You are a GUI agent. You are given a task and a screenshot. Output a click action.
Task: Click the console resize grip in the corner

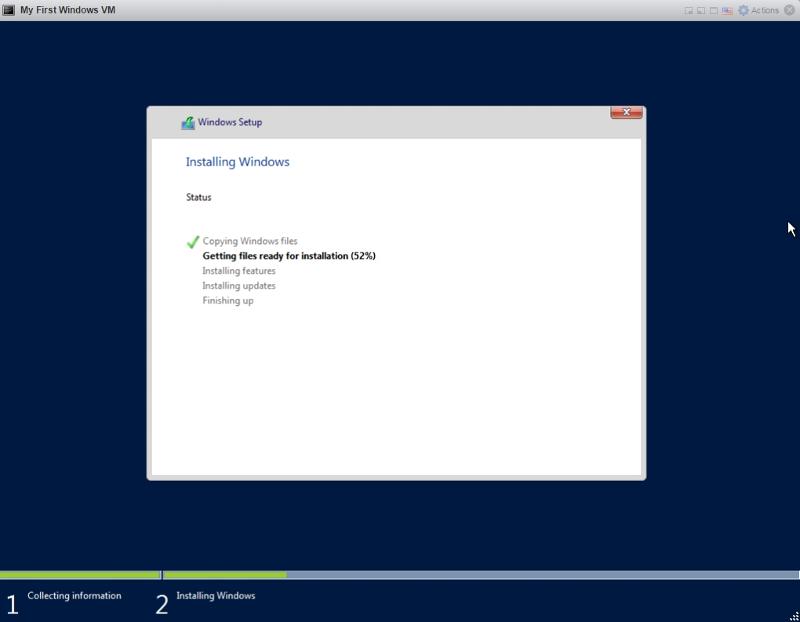(x=794, y=616)
